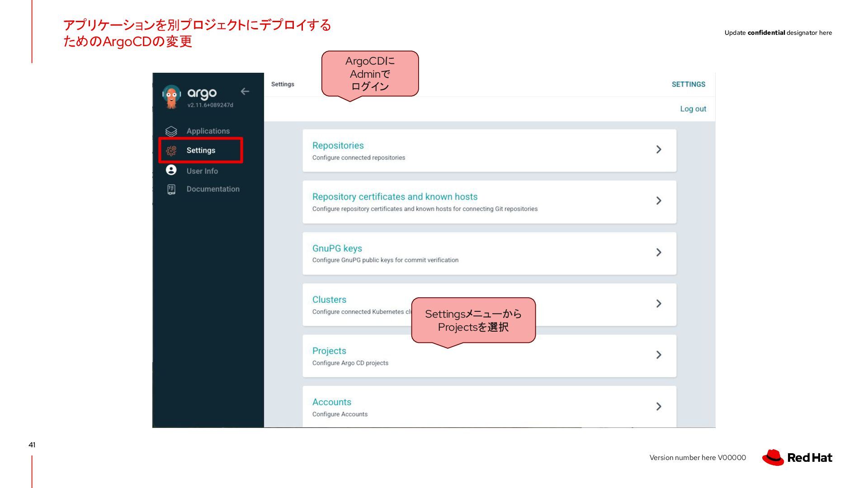The height and width of the screenshot is (488, 868).
Task: Click the Red Hat logo
Action: [x=797, y=458]
